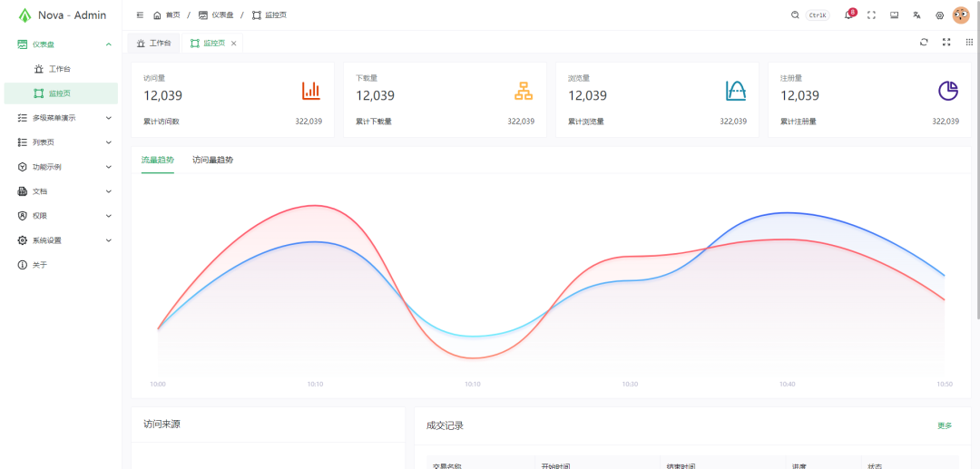The height and width of the screenshot is (469, 980).
Task: Open the language switcher icon
Action: (917, 15)
